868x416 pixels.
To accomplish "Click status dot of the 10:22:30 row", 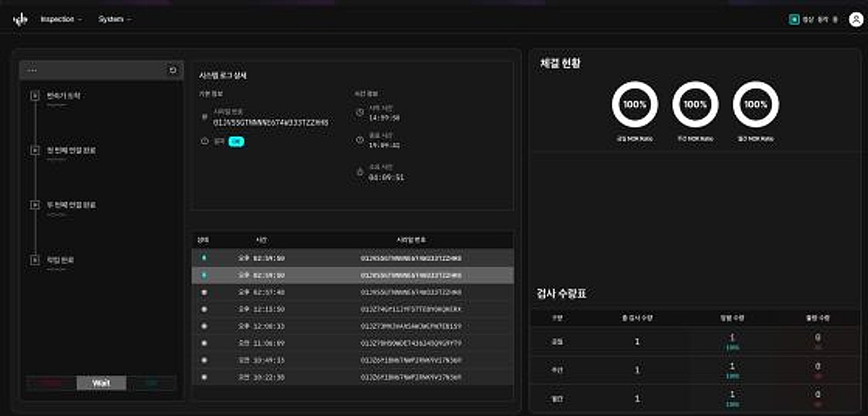I will coord(203,377).
